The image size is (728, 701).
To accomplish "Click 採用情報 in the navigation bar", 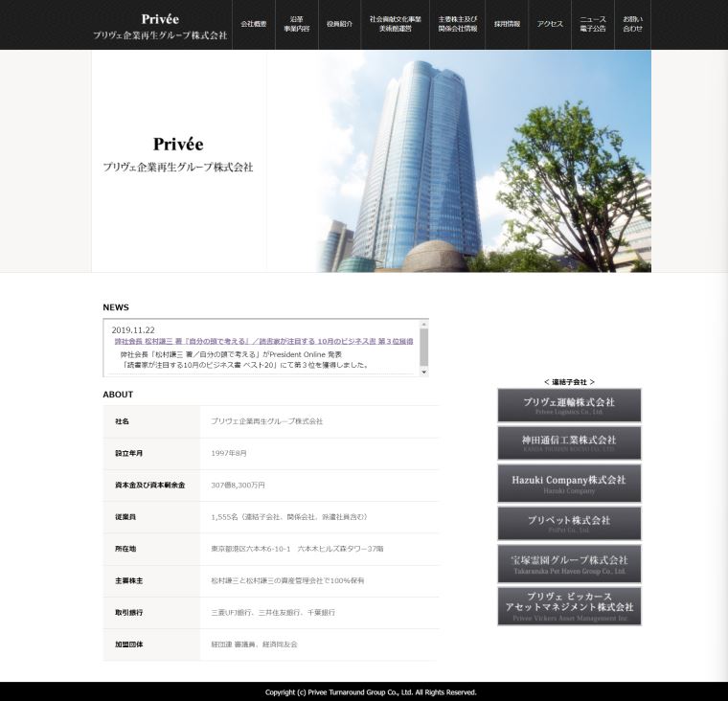I will (x=508, y=24).
